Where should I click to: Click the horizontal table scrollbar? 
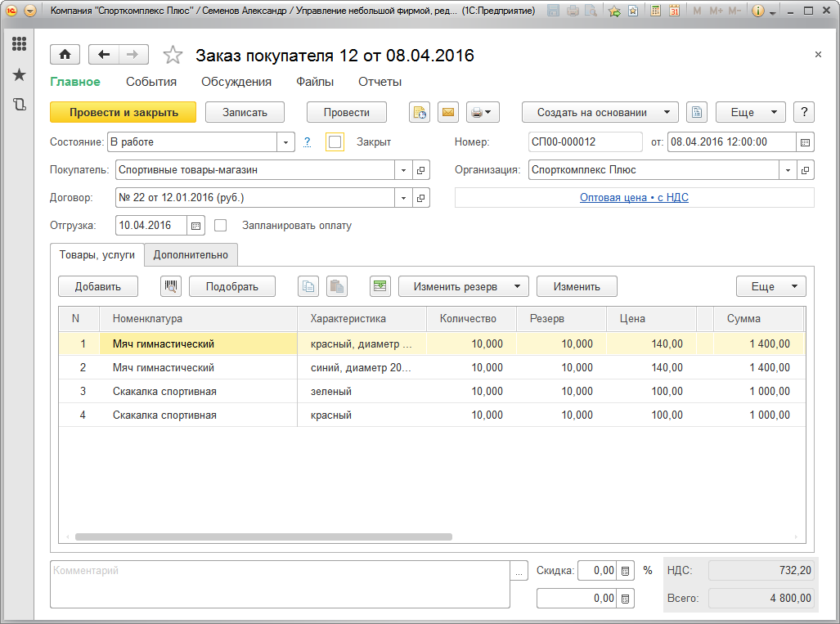pos(263,537)
